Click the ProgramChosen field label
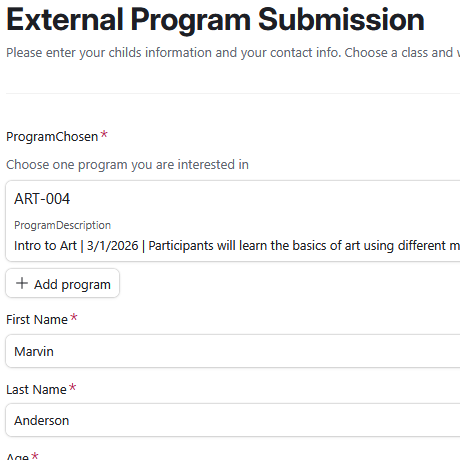 [x=52, y=137]
